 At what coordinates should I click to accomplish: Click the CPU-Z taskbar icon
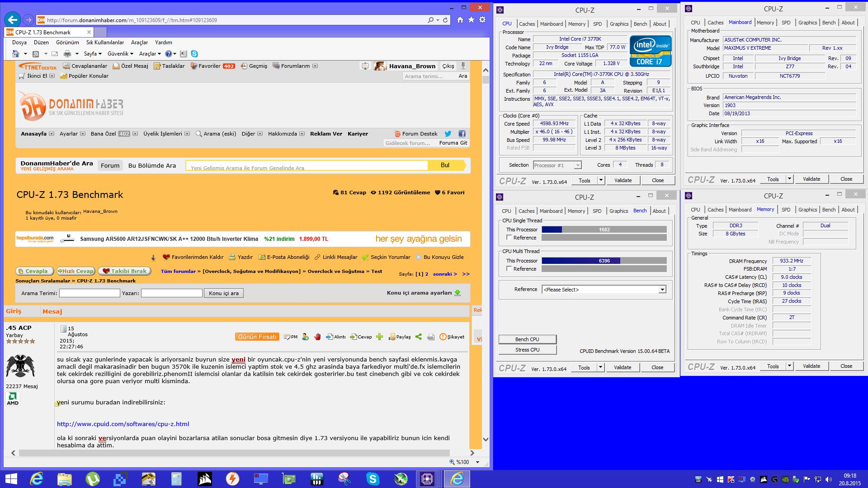point(427,479)
